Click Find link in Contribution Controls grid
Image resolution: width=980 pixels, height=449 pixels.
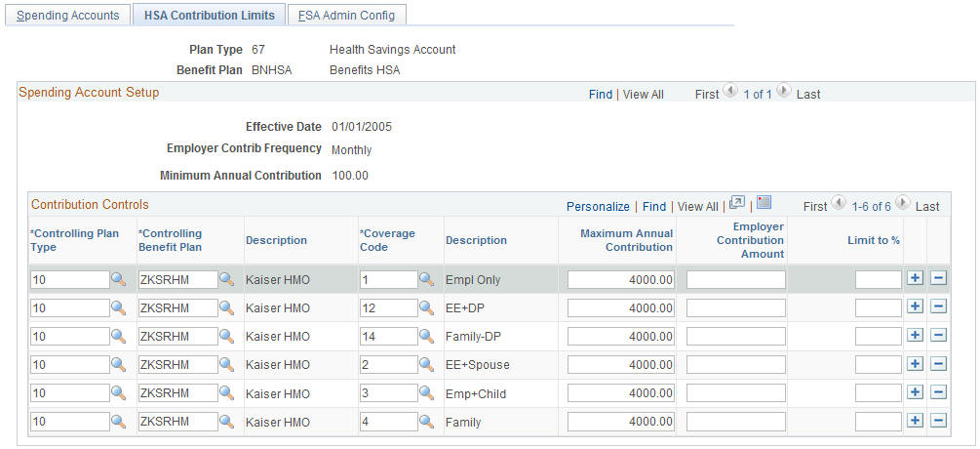pyautogui.click(x=654, y=206)
